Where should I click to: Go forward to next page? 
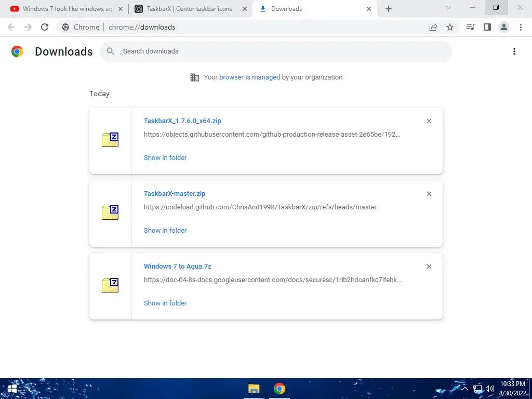click(x=28, y=27)
